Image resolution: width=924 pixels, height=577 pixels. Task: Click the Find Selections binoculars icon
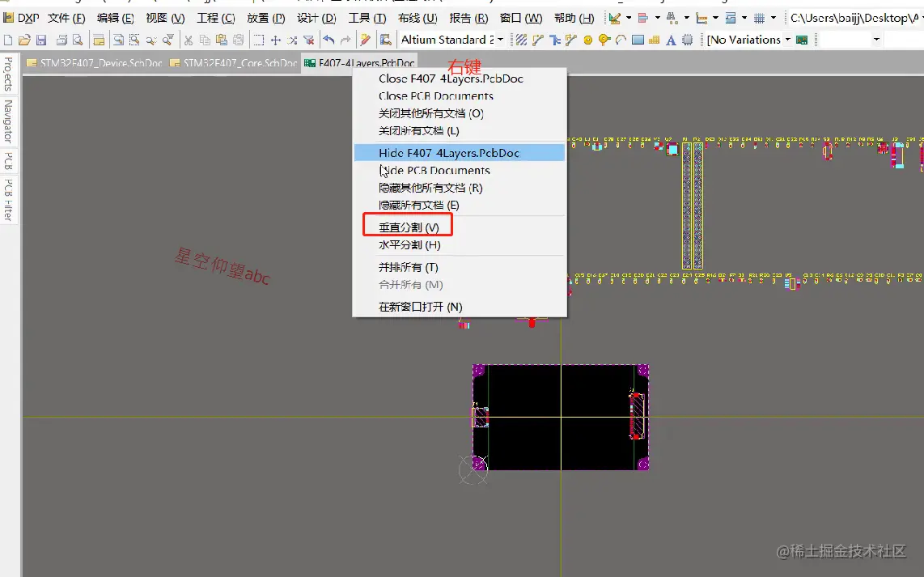pos(672,19)
